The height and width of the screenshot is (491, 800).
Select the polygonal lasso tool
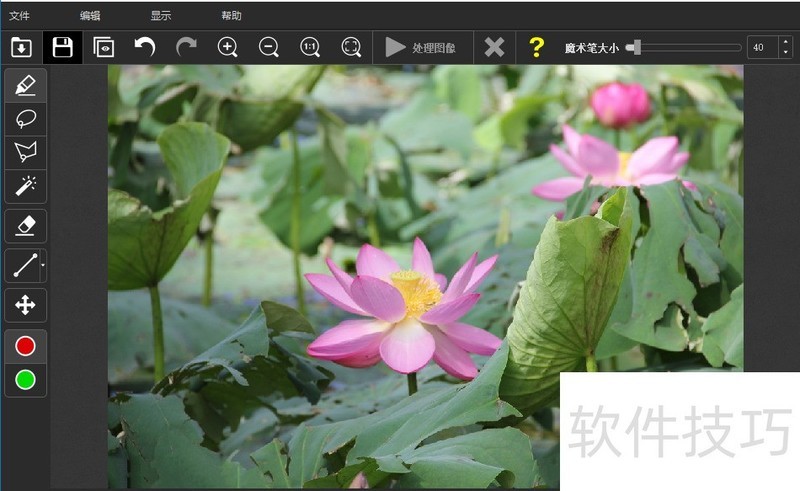click(x=26, y=152)
